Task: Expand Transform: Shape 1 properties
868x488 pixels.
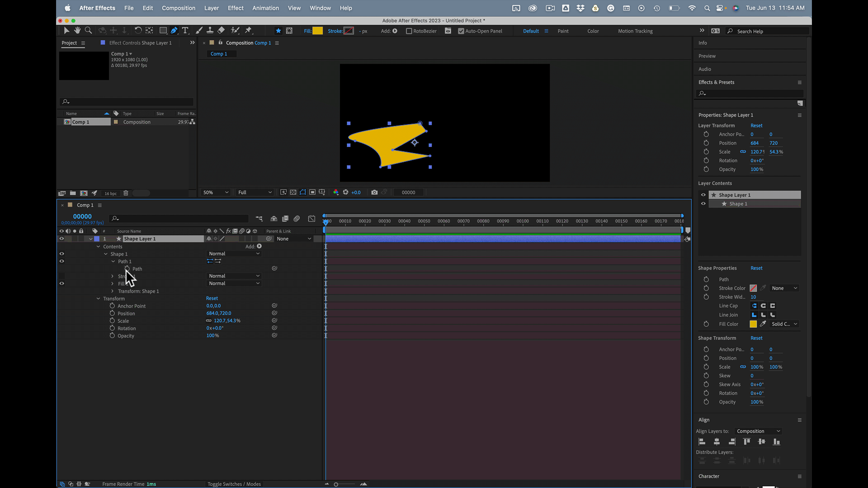Action: point(113,291)
